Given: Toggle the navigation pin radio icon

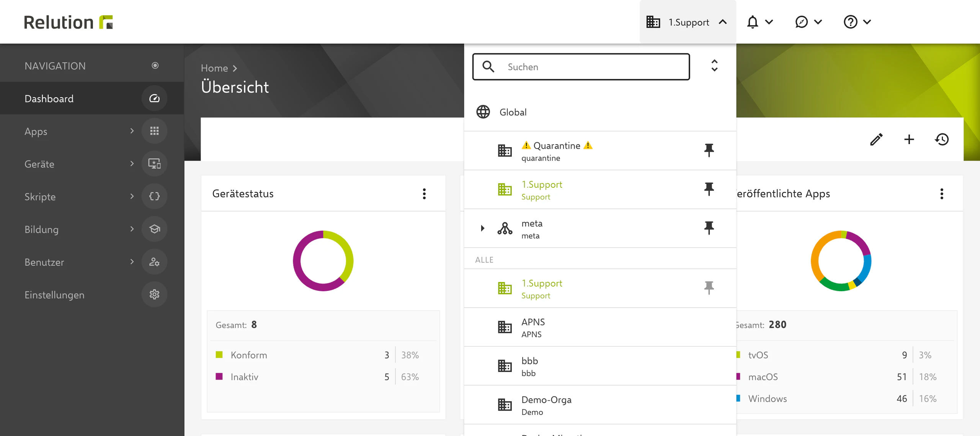Looking at the screenshot, I should click(x=155, y=66).
